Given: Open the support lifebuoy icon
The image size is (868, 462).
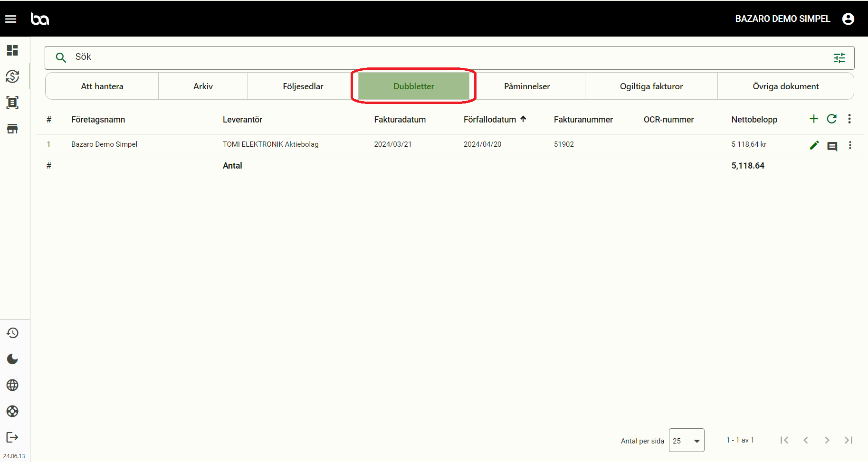Looking at the screenshot, I should point(12,411).
